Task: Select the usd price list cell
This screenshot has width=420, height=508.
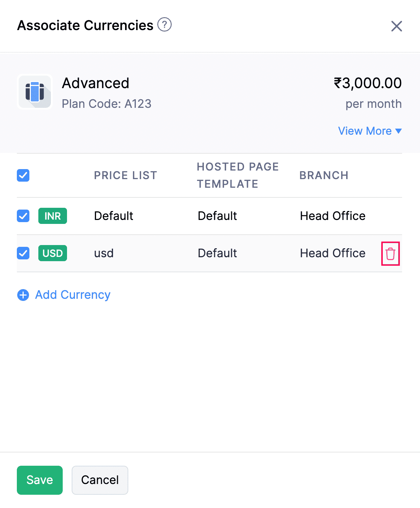Action: 104,253
